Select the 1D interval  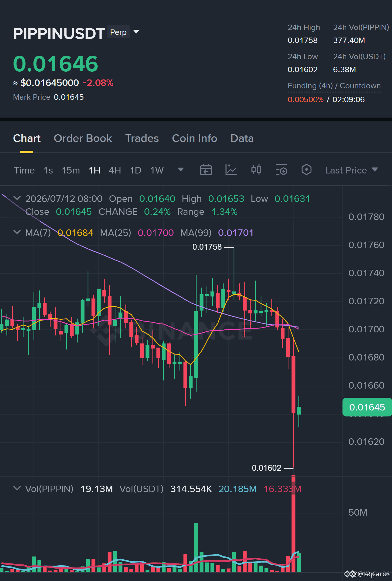click(136, 170)
